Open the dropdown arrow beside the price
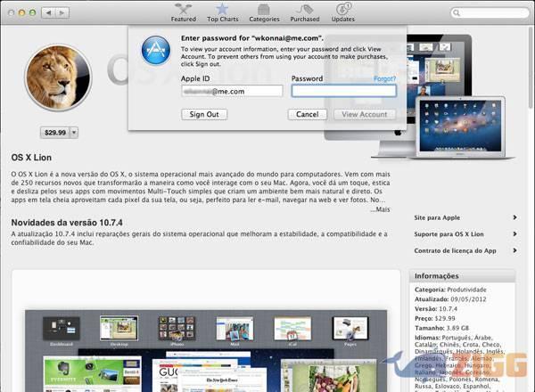 [x=74, y=132]
